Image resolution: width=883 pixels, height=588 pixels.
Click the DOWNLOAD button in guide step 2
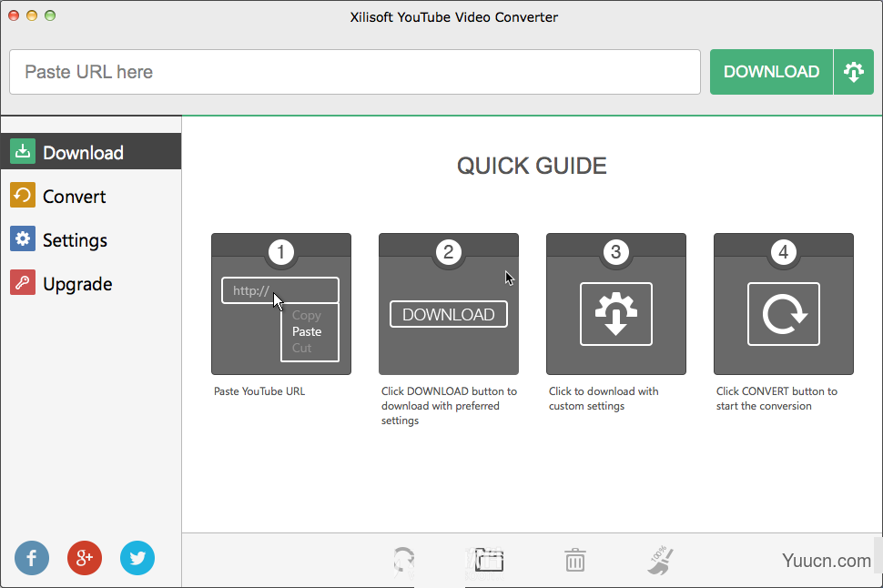[x=448, y=314]
